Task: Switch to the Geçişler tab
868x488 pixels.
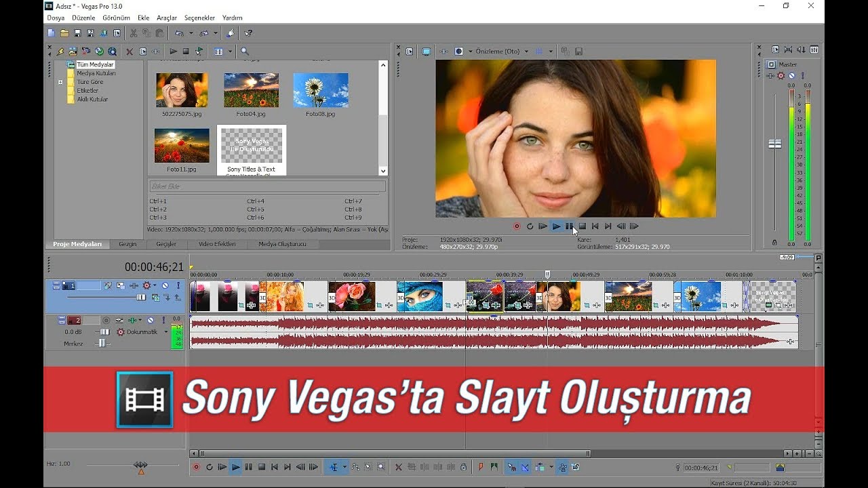Action: click(166, 244)
